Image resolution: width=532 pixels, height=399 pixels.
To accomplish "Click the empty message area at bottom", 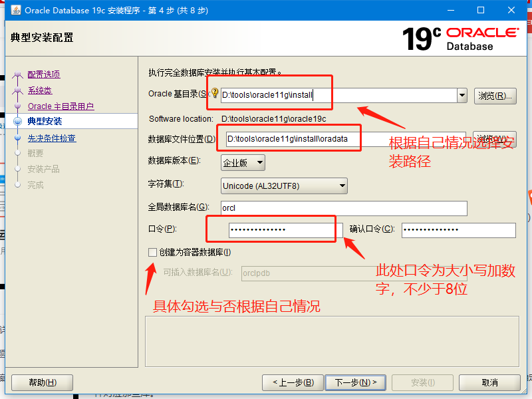I will point(332,342).
